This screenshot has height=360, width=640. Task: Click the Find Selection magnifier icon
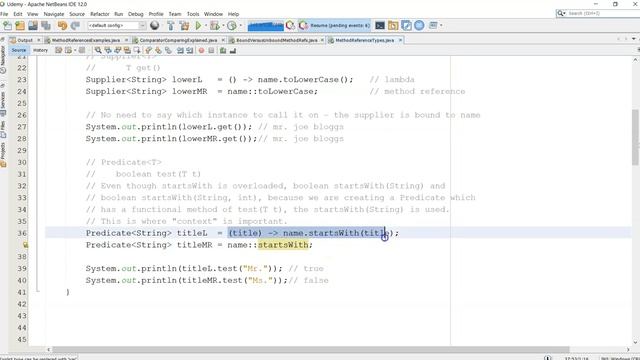98,51
